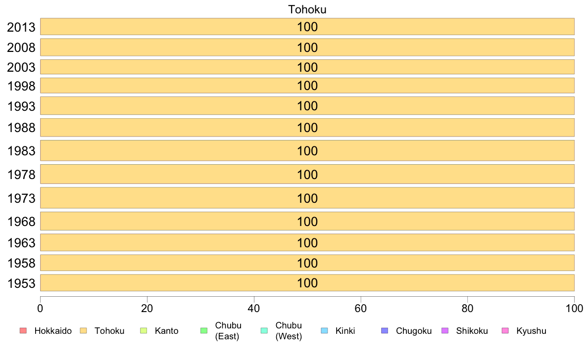Click the 20 tick label on x-axis
The height and width of the screenshot is (364, 588).
(x=147, y=309)
